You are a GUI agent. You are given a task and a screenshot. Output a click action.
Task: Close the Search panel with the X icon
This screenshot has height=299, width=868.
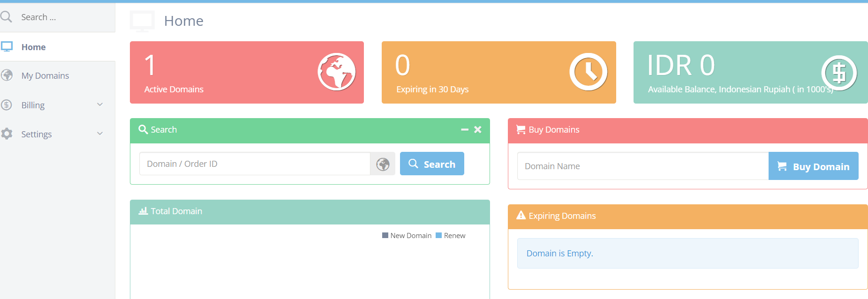(477, 129)
